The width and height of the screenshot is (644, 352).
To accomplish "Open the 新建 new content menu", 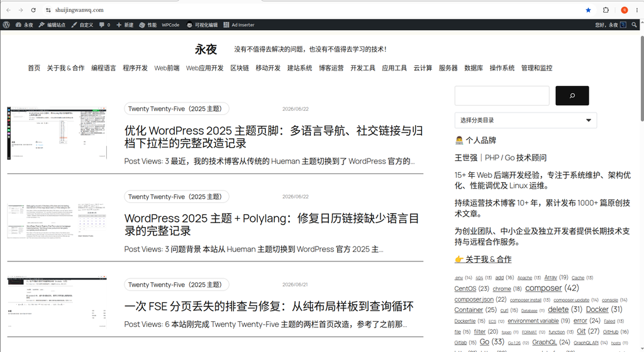I will pyautogui.click(x=125, y=25).
